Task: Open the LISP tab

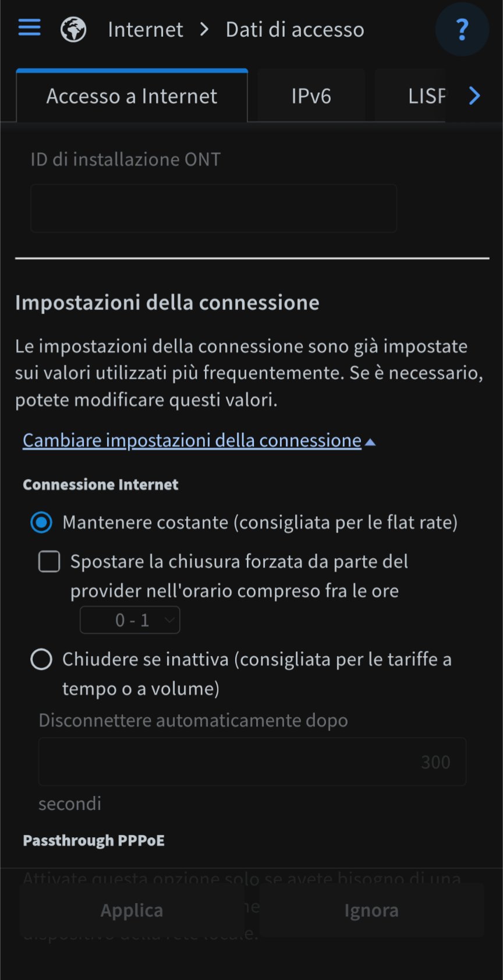Action: (427, 96)
